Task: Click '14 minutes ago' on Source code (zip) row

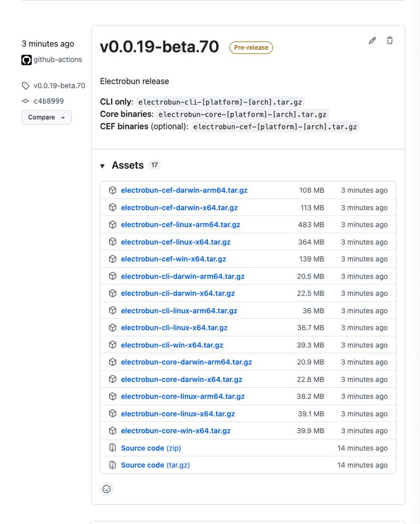Action: (362, 448)
